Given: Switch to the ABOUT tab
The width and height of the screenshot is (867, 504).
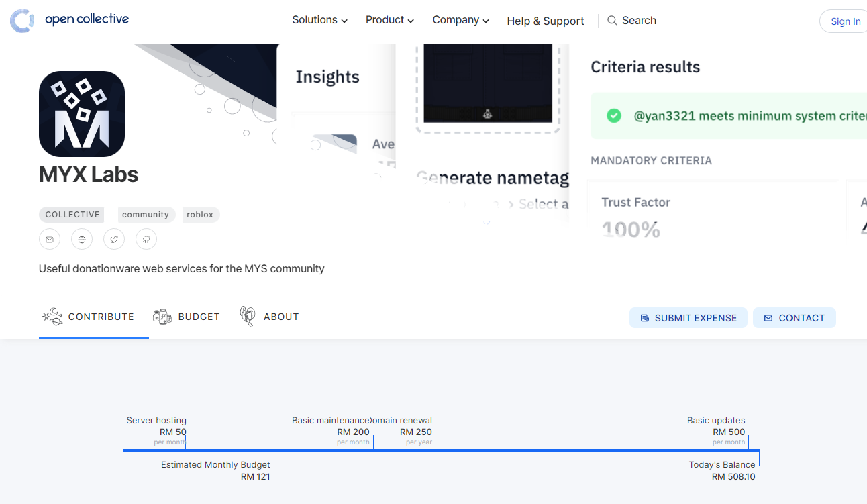Looking at the screenshot, I should (x=269, y=317).
